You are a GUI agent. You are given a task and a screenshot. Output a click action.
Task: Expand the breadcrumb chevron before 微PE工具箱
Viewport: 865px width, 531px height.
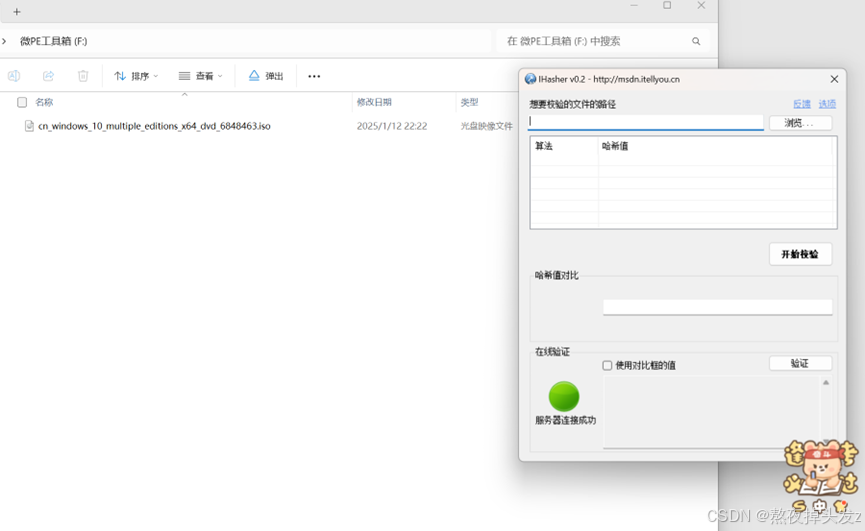tap(4, 41)
